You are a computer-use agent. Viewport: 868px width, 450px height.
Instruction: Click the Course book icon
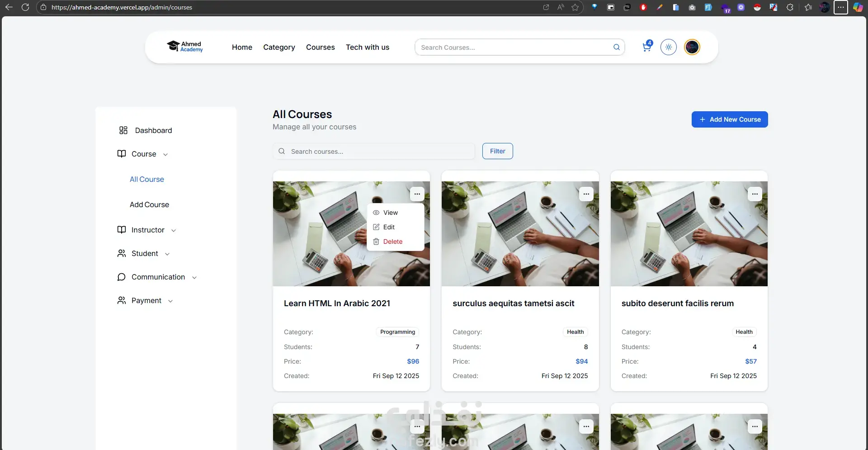tap(121, 154)
